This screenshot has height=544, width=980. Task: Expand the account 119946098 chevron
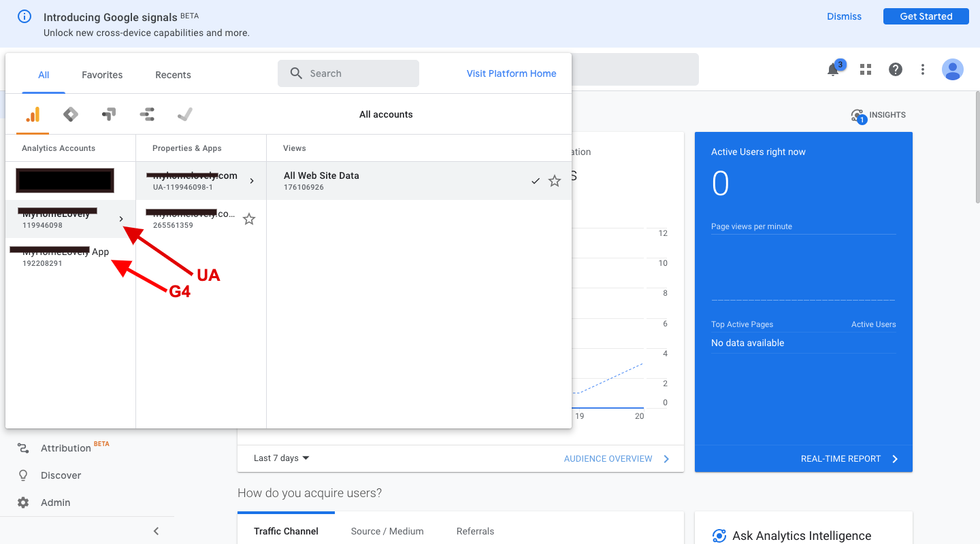point(121,219)
